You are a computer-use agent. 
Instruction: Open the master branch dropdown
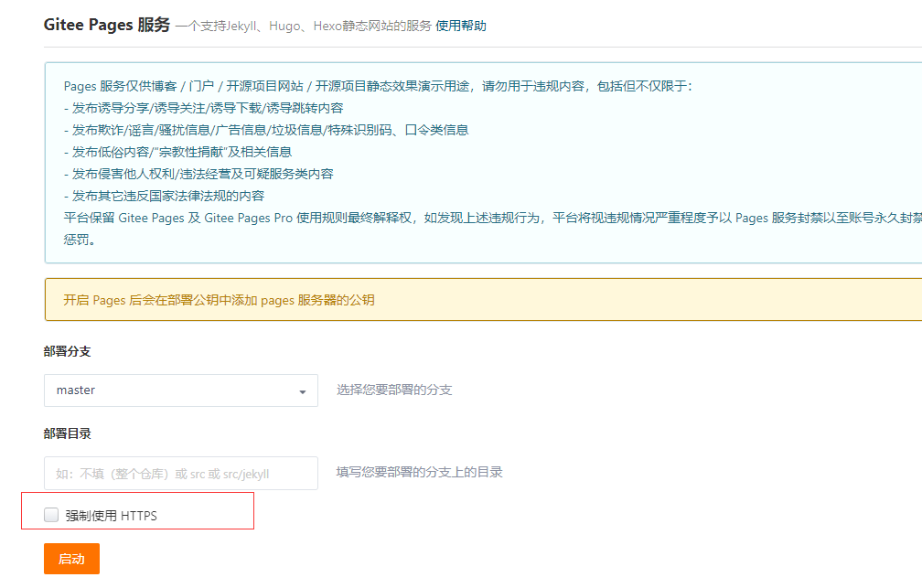point(181,390)
